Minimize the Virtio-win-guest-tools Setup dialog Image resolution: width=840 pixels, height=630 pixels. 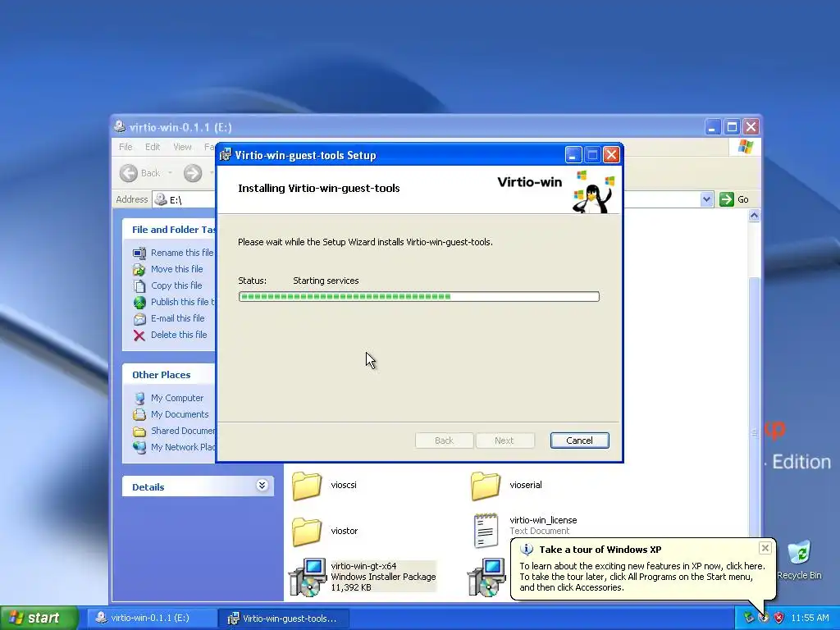573,155
